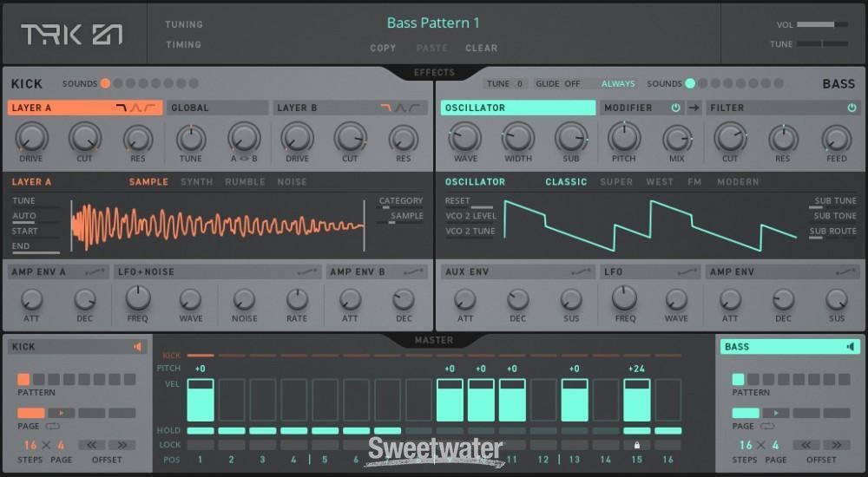Select Bass page 2 with play marker
This screenshot has width=868, height=477.
click(x=776, y=413)
